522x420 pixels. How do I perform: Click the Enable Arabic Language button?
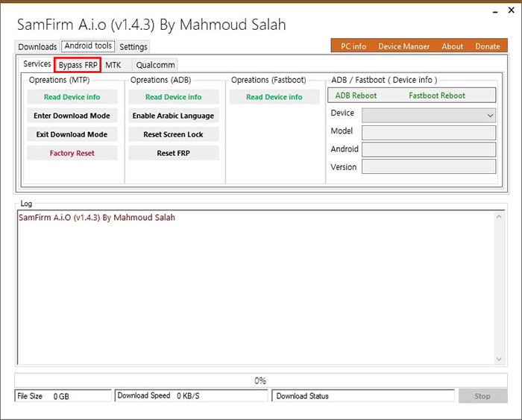click(x=174, y=116)
